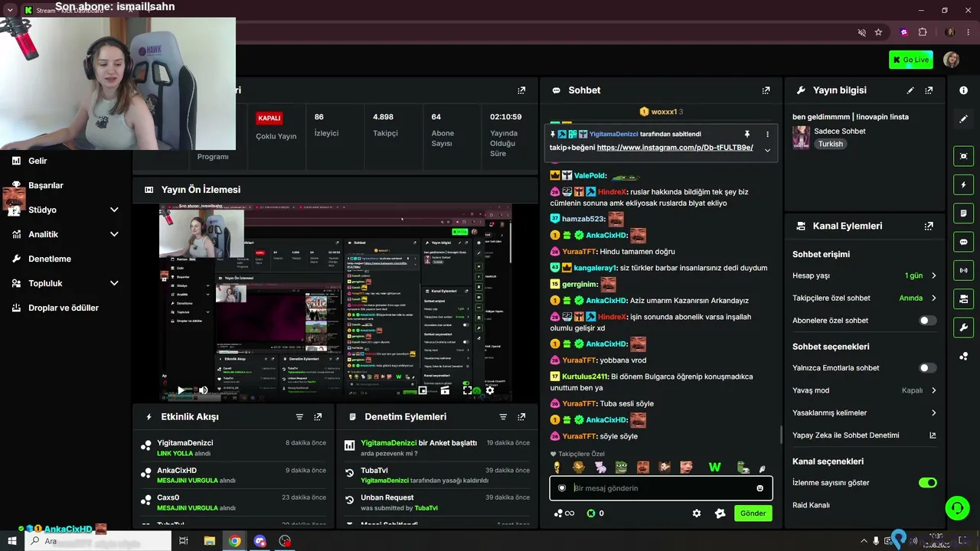Open the profile avatar menu at top right
Screen dimensions: 980x551
click(952, 60)
